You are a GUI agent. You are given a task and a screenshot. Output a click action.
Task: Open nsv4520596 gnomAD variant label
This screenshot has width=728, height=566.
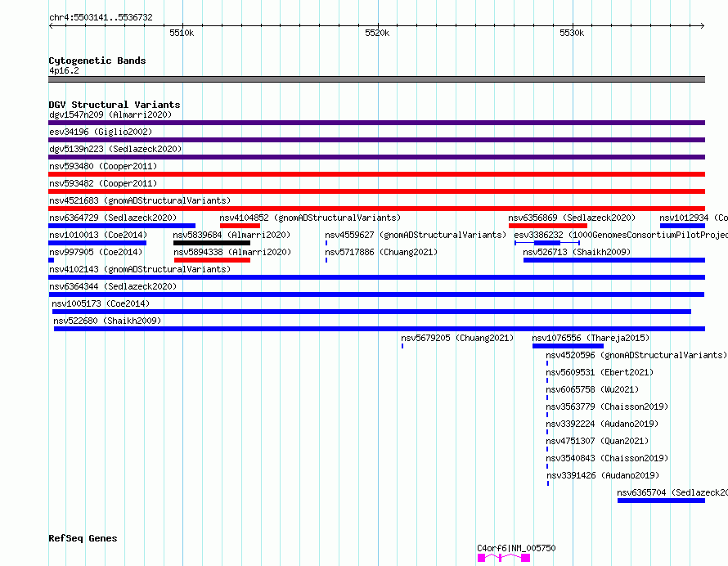[x=636, y=355]
